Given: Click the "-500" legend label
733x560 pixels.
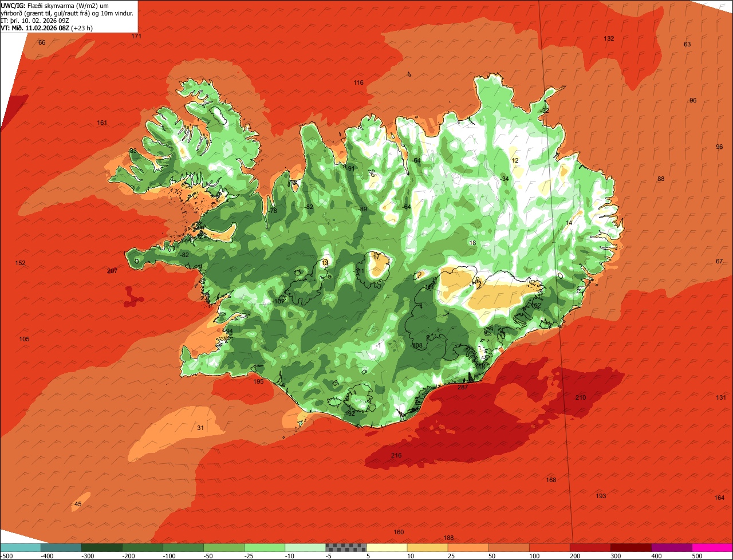Looking at the screenshot, I should click(7, 556).
